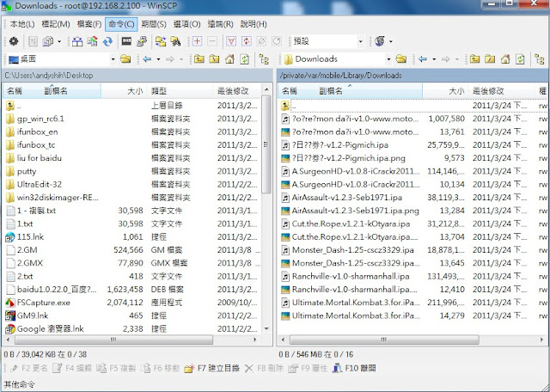Viewport: 550px width, 392px height.
Task: Open the 說明(H) menu
Action: click(x=254, y=24)
